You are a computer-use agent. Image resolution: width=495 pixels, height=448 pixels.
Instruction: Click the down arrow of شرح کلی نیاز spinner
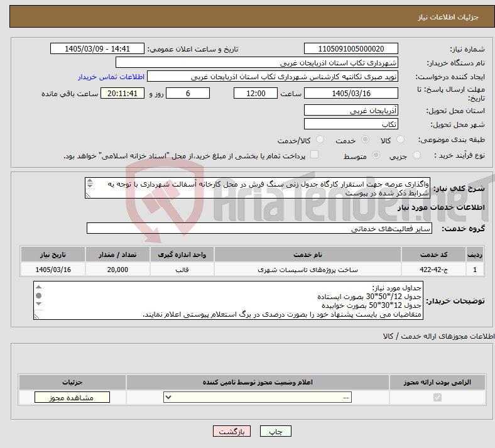(90, 185)
